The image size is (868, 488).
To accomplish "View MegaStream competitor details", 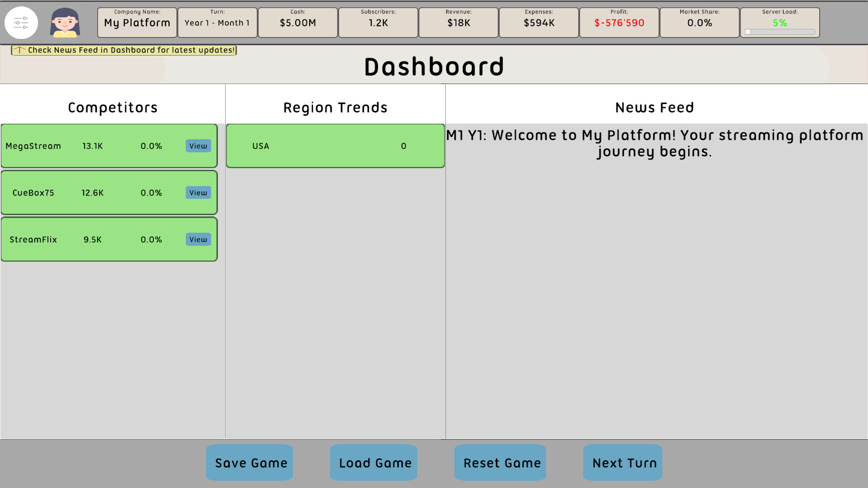I will coord(198,145).
